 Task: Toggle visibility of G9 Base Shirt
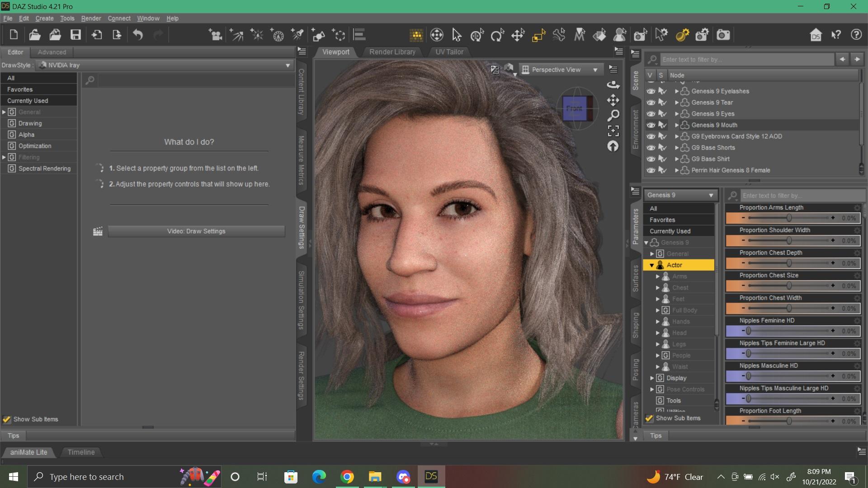click(651, 159)
